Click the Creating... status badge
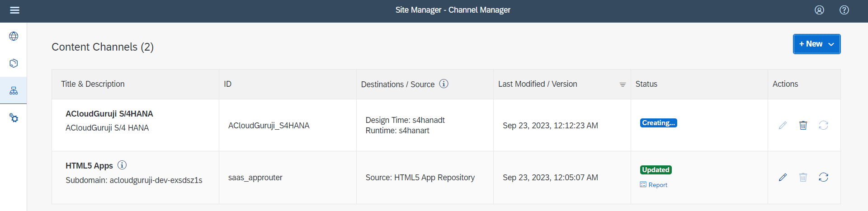 (658, 123)
